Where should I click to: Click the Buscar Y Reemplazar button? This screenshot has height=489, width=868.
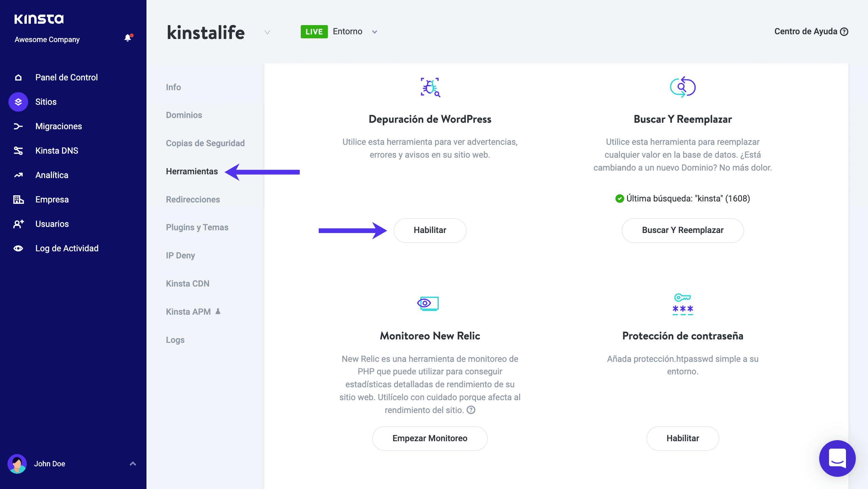pyautogui.click(x=683, y=230)
